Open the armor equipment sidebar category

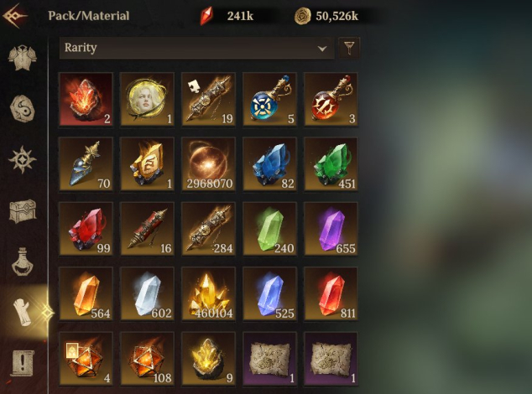[x=23, y=57]
